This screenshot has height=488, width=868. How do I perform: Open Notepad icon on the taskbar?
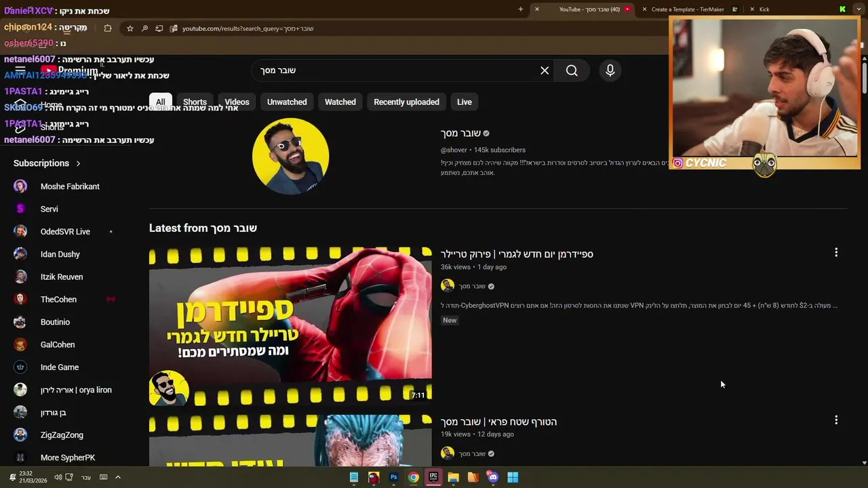(x=354, y=477)
